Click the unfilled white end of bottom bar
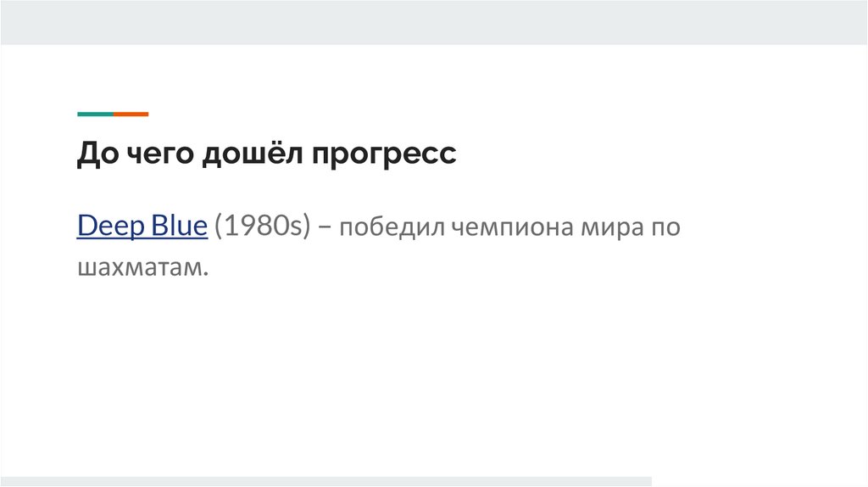The height and width of the screenshot is (487, 868). pos(759,481)
